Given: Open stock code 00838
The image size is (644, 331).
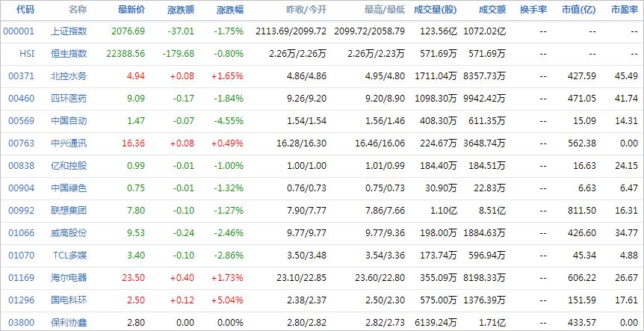Looking at the screenshot, I should coord(22,166).
